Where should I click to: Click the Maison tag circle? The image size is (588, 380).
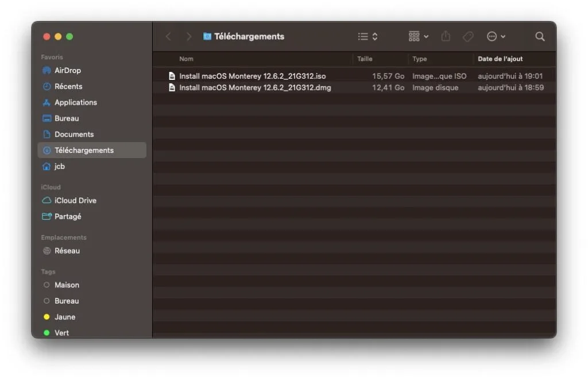click(x=47, y=285)
